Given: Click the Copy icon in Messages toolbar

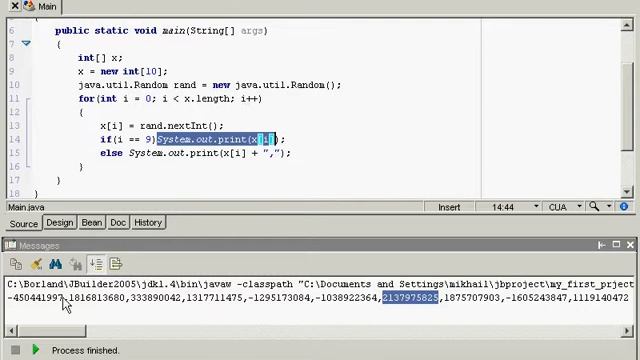Looking at the screenshot, I should point(16,264).
